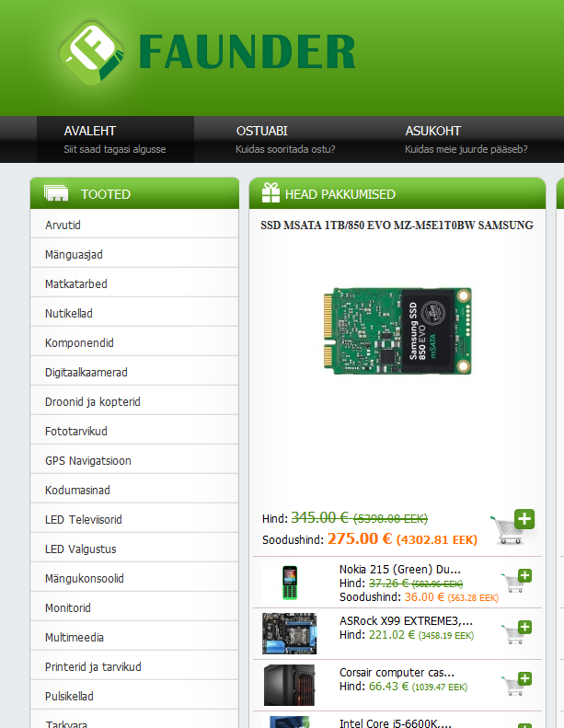
Task: Open the Intel Core i5-6600K product link
Action: pos(396,722)
